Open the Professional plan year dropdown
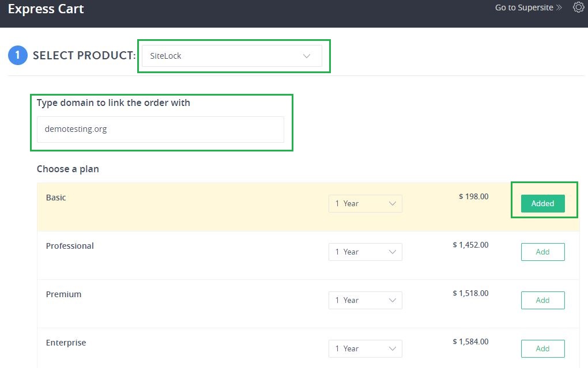The height and width of the screenshot is (368, 588). [x=365, y=252]
